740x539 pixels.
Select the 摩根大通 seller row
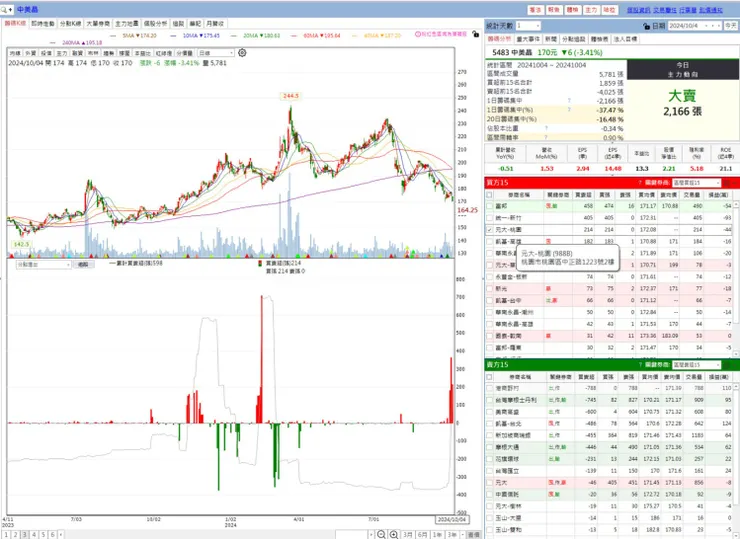(x=609, y=447)
